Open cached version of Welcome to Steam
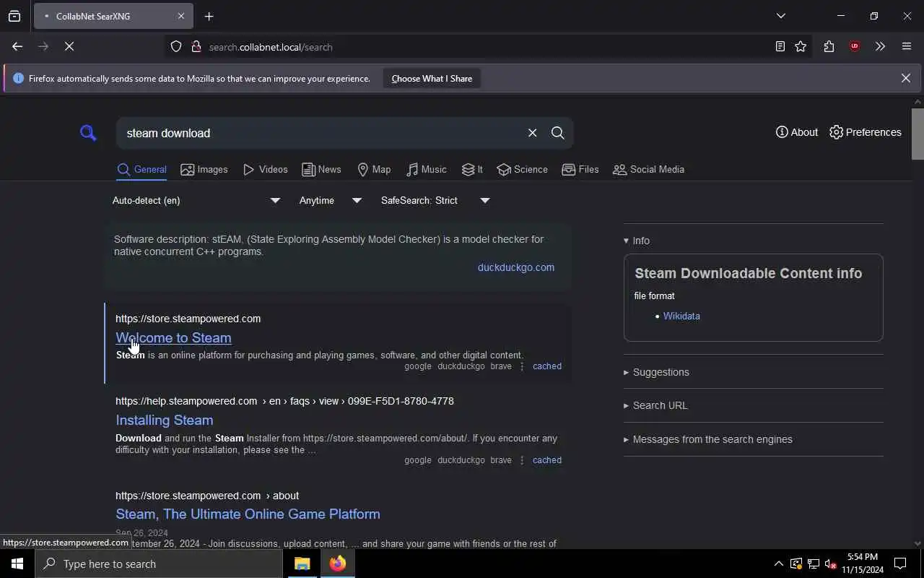 [547, 366]
